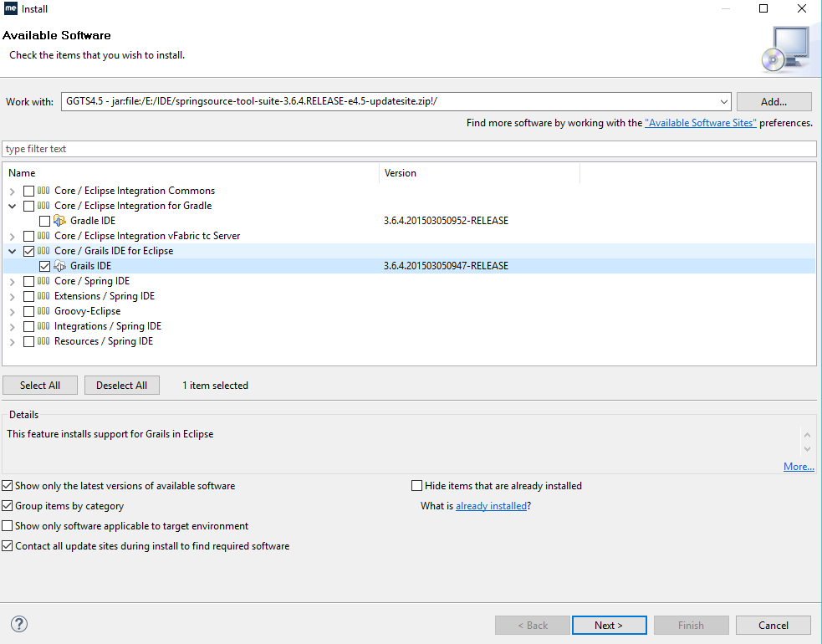Expand Groovy-Eclipse node

pos(12,312)
